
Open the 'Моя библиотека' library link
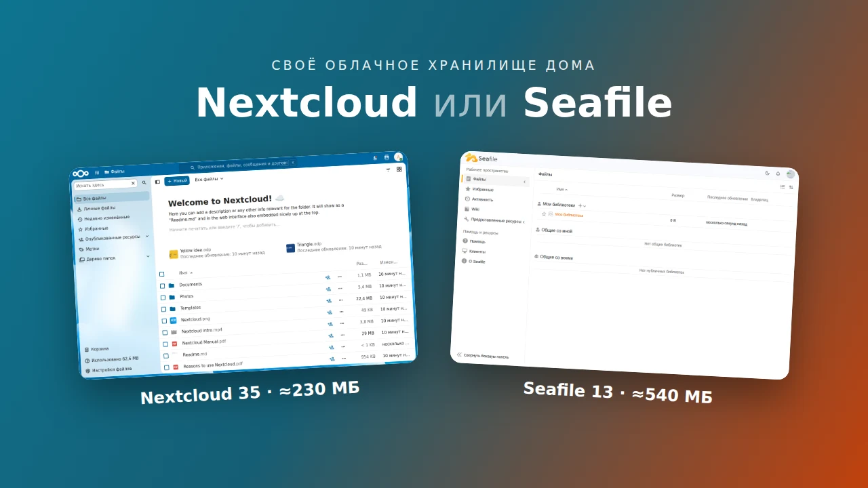pos(569,215)
